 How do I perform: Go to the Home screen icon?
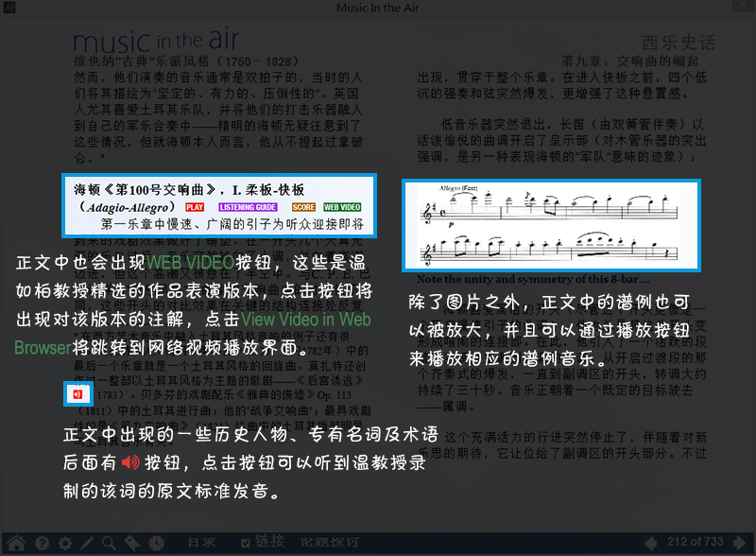(16, 543)
